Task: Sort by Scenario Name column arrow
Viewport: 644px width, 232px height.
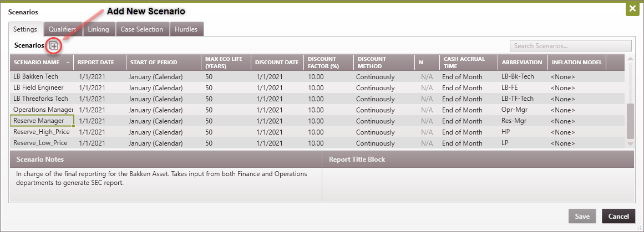Action: coord(68,63)
